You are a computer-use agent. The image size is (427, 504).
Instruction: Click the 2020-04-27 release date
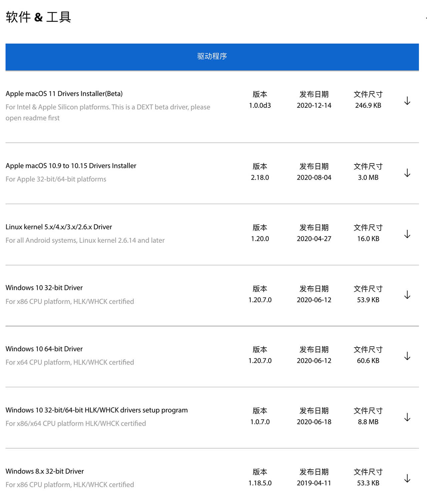pos(314,239)
